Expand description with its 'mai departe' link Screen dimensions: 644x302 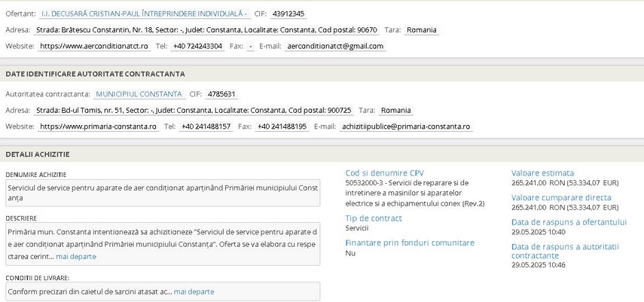[x=76, y=257]
